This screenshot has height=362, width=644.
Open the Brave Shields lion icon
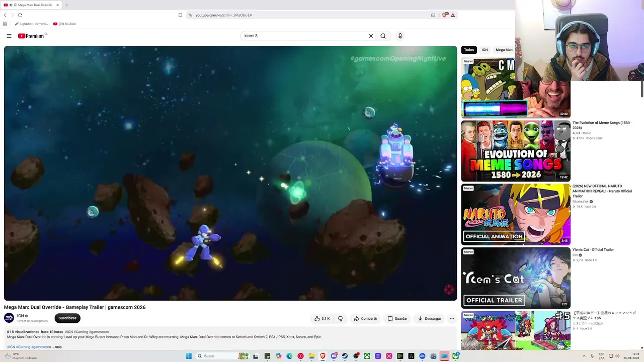445,15
